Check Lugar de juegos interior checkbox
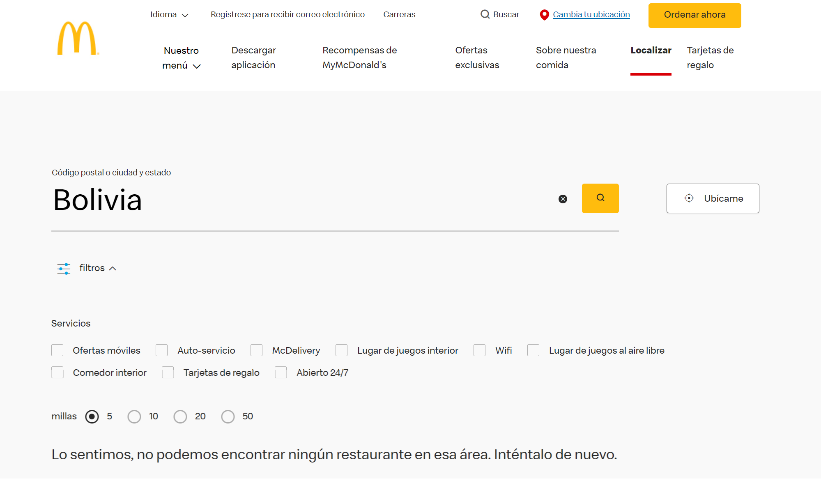The height and width of the screenshot is (504, 821). click(x=342, y=350)
